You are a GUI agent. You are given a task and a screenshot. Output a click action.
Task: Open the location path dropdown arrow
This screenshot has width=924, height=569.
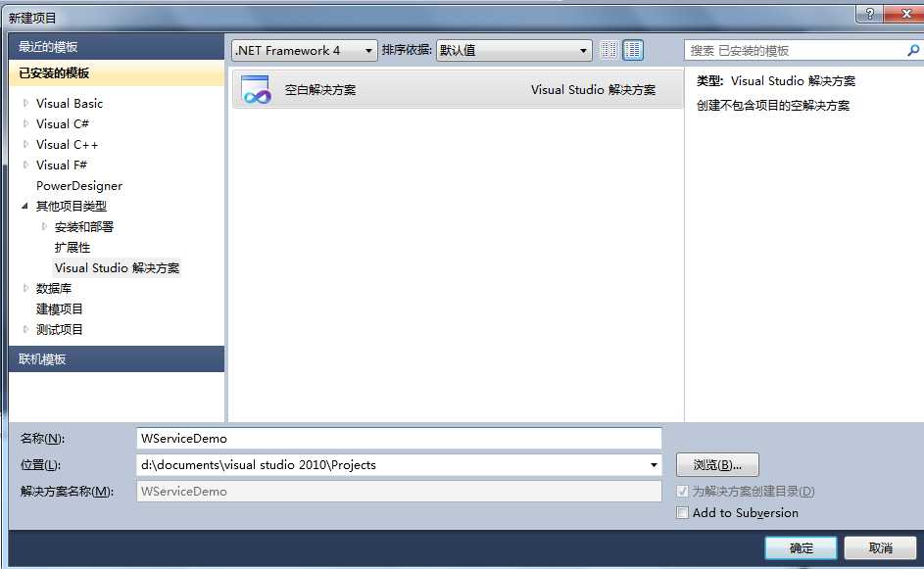pos(654,465)
